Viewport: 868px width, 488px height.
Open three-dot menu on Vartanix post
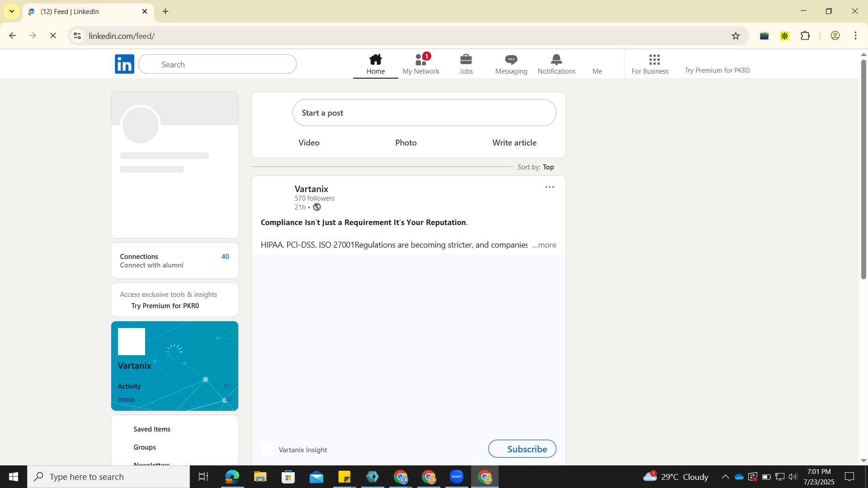pos(549,187)
